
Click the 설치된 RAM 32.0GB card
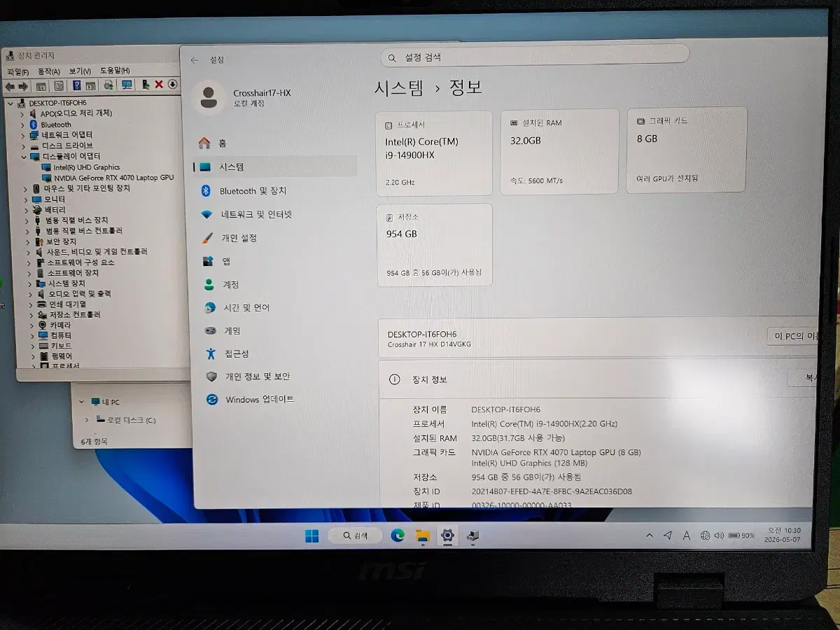pyautogui.click(x=560, y=151)
